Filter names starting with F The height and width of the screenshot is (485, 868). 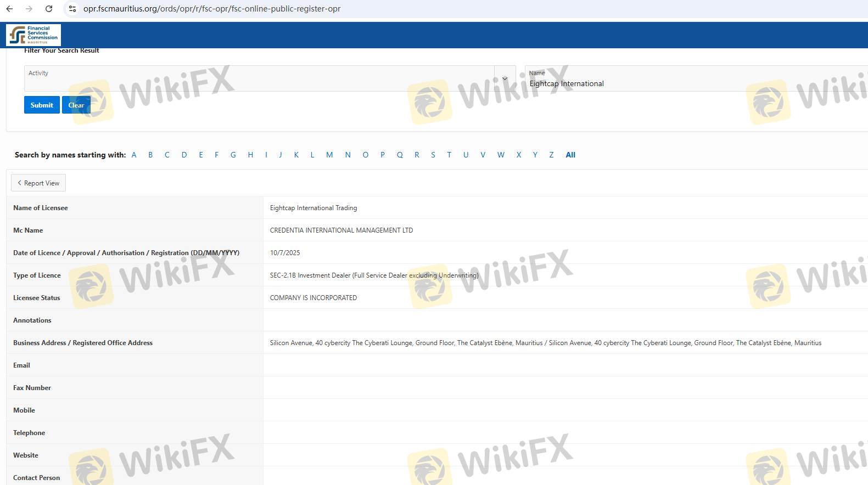click(x=216, y=155)
